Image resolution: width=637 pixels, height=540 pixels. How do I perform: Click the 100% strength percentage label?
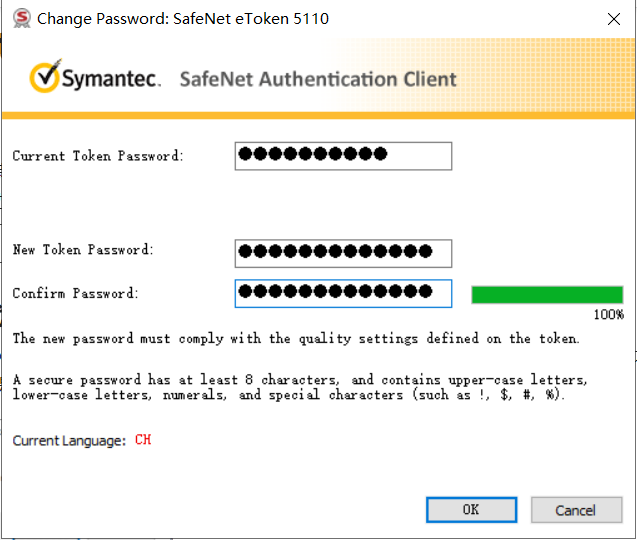click(609, 314)
